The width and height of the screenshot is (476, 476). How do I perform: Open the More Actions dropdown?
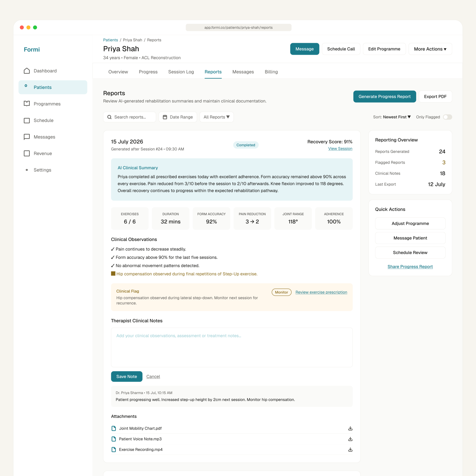click(x=430, y=49)
